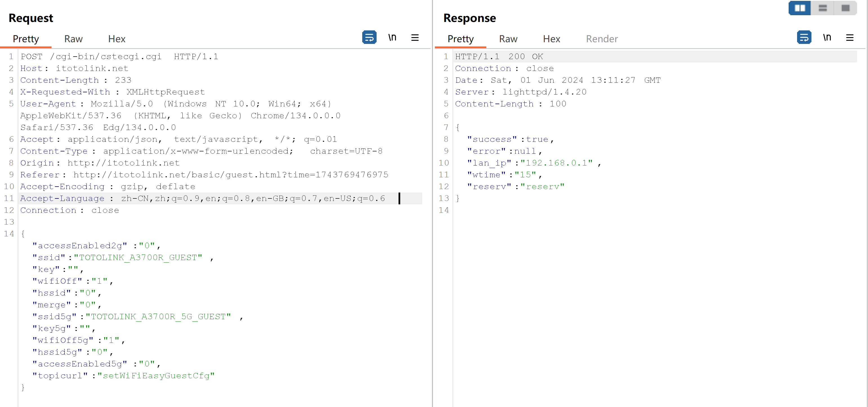Open the Response panel hamburger menu
Screen dimensions: 868x407
pyautogui.click(x=849, y=38)
